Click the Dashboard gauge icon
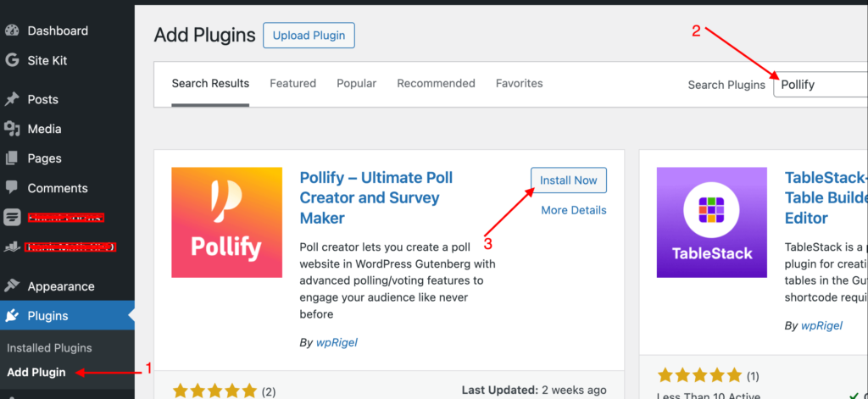The image size is (868, 399). tap(12, 31)
